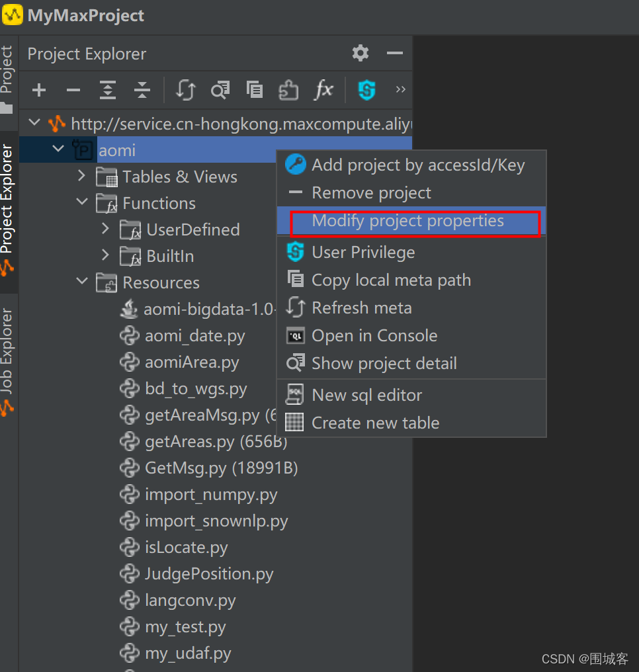Expand the BuiltIn functions node
This screenshot has height=672, width=639.
click(105, 255)
